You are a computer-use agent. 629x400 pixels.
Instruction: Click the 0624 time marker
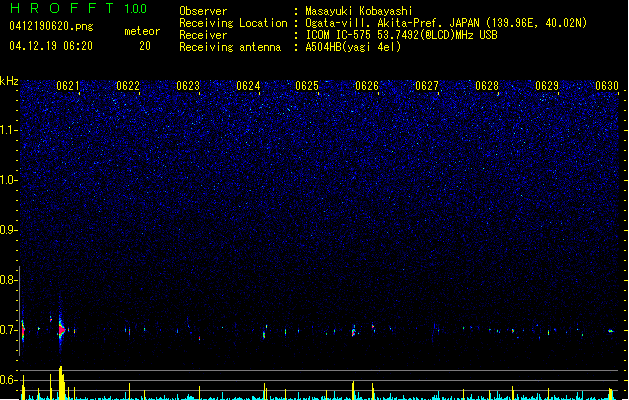point(248,86)
